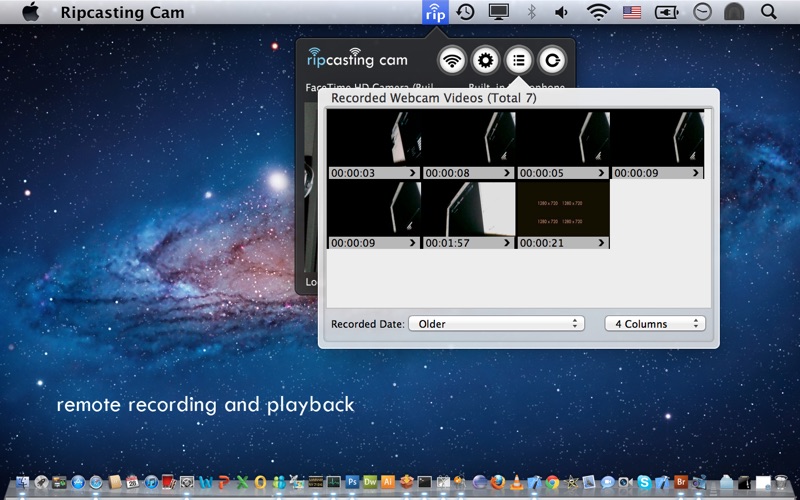
Task: Click the Bluetooth menu bar icon
Action: click(x=531, y=12)
